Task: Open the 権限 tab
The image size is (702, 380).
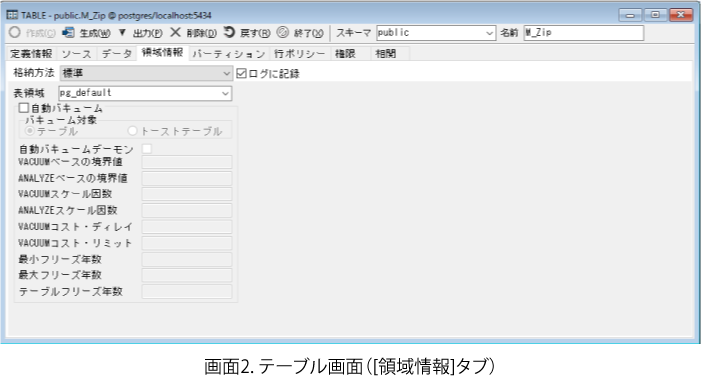Action: point(345,54)
